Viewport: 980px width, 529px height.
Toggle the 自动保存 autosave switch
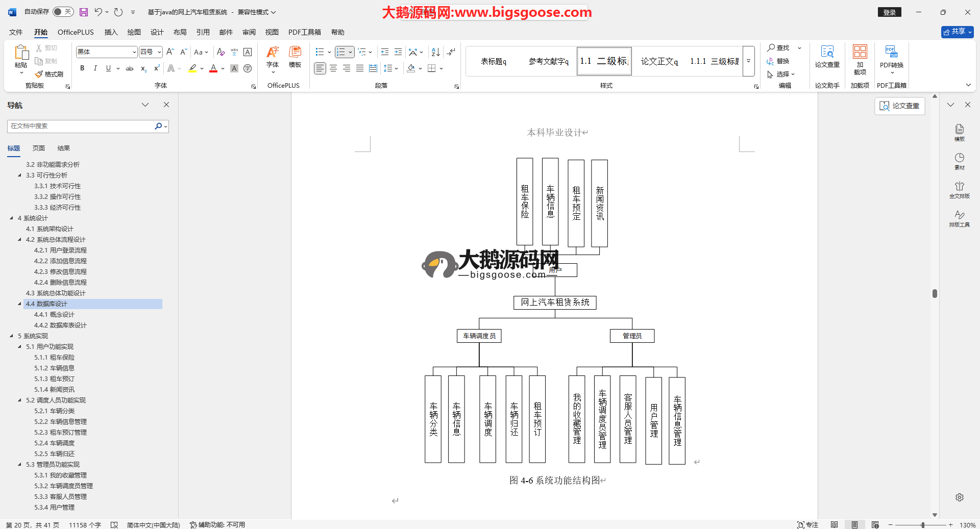[x=63, y=12]
